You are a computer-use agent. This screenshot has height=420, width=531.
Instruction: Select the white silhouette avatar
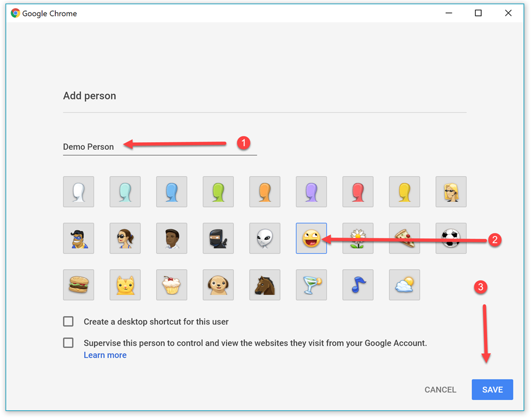(x=79, y=192)
